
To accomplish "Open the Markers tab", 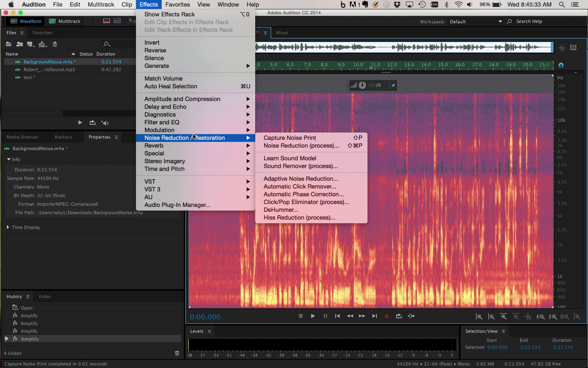I will 63,137.
